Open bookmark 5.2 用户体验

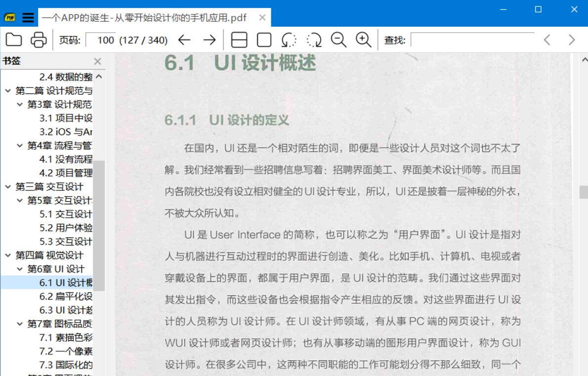(66, 228)
